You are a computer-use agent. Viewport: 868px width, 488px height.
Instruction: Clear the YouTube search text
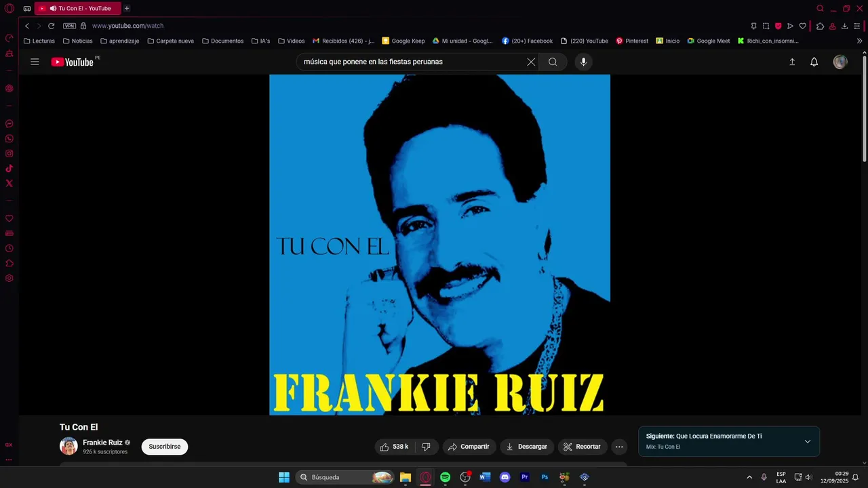coord(531,62)
